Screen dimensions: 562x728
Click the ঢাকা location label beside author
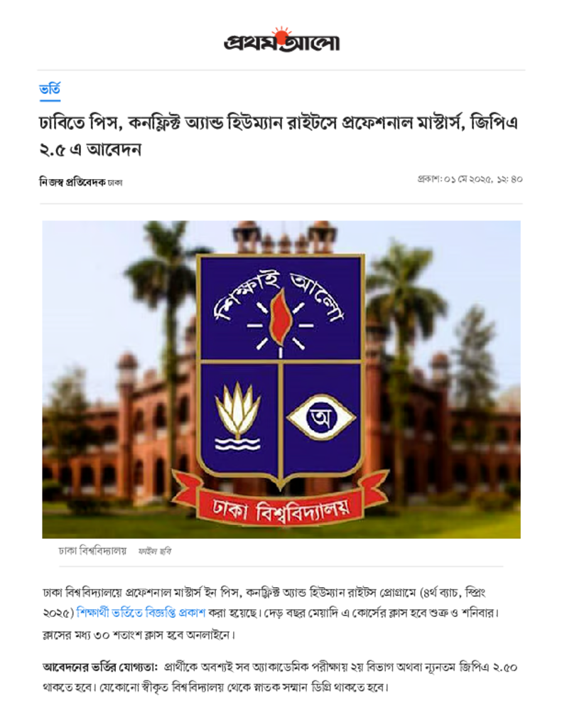click(x=115, y=183)
